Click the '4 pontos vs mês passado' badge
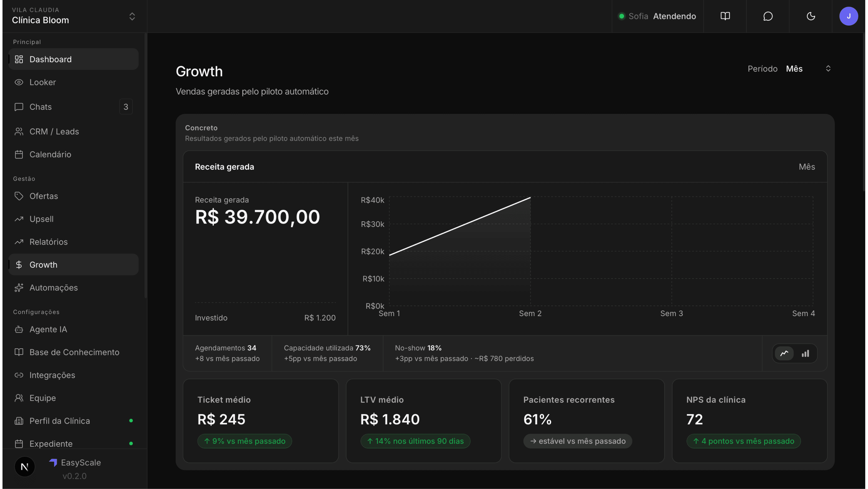 (x=744, y=441)
